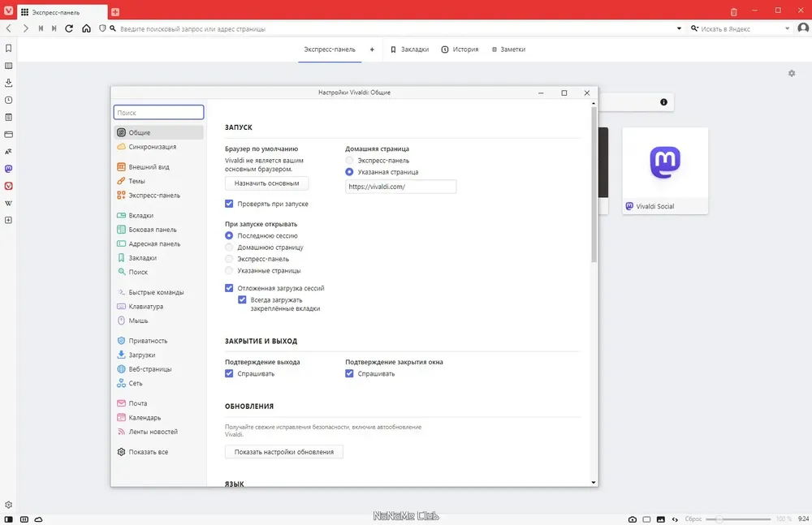Viewport: 812px width, 525px height.
Task: Select 'Домашнюю страницу' startup radio option
Action: point(229,247)
